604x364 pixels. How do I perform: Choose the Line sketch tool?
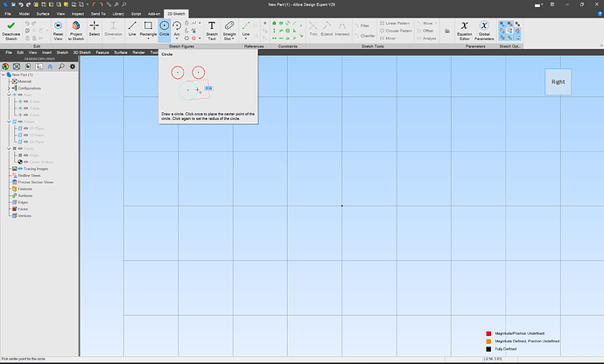point(132,29)
